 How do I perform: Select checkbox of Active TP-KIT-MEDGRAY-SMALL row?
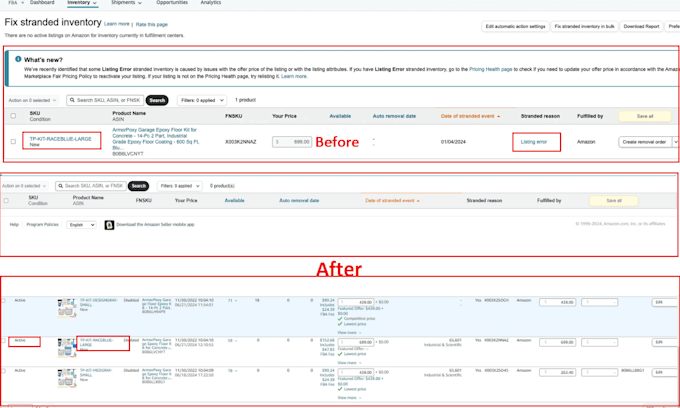(x=3, y=371)
